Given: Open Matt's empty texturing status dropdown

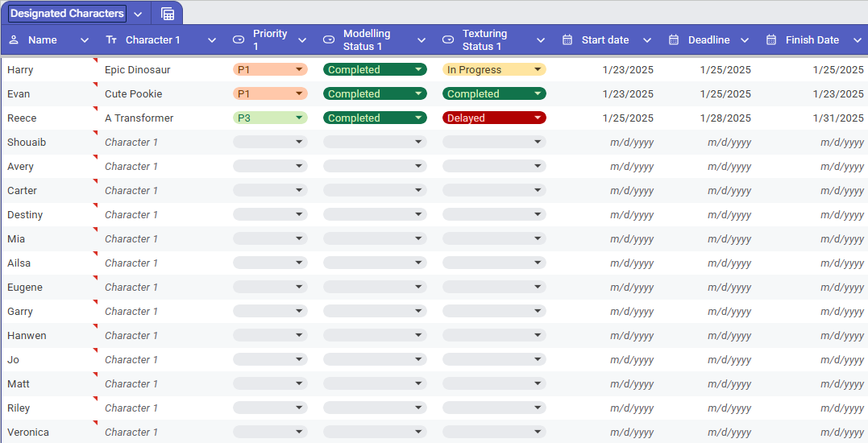Looking at the screenshot, I should pos(494,384).
